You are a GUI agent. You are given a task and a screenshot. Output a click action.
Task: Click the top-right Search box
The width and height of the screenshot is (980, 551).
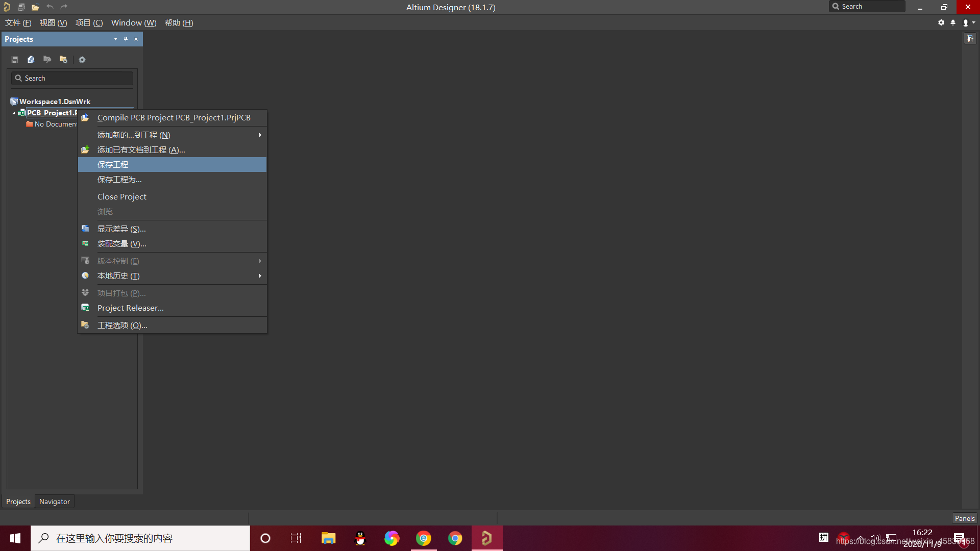click(x=867, y=6)
